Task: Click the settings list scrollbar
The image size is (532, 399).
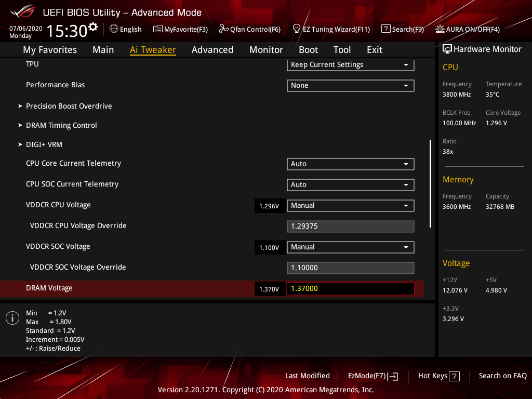Action: (x=430, y=183)
